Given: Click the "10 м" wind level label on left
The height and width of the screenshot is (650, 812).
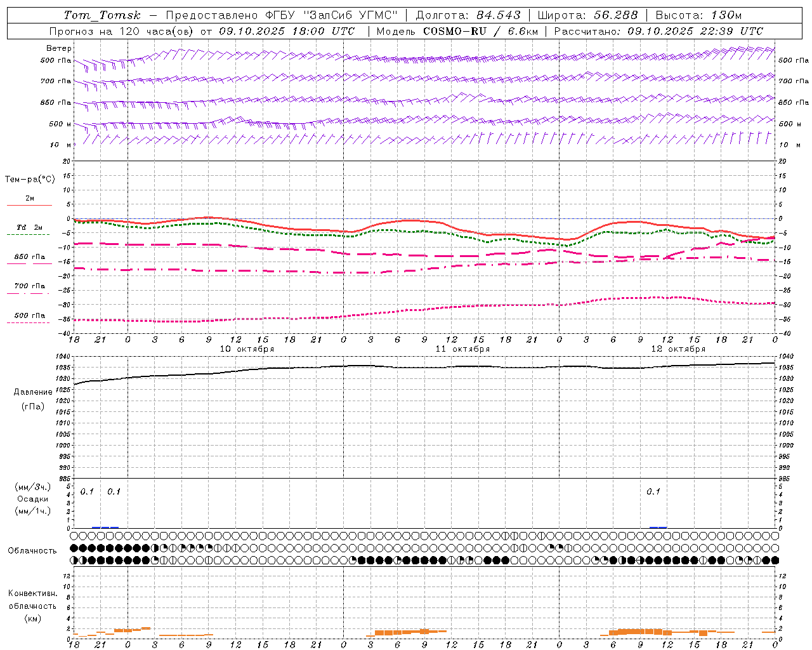Looking at the screenshot, I should point(61,145).
